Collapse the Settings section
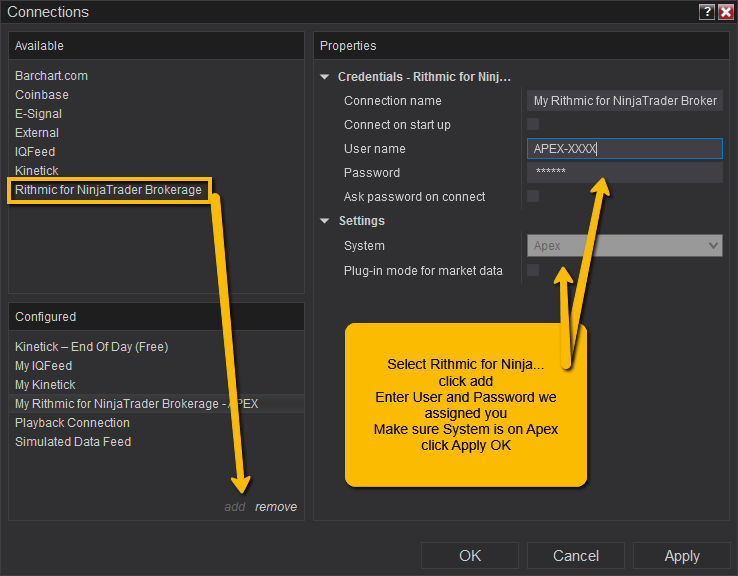The image size is (738, 576). point(324,221)
